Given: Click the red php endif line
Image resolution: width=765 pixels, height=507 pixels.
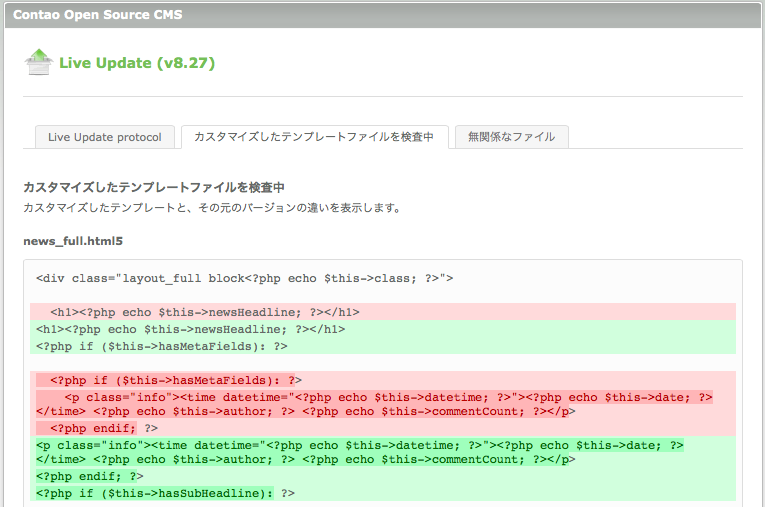Looking at the screenshot, I should pos(383,428).
